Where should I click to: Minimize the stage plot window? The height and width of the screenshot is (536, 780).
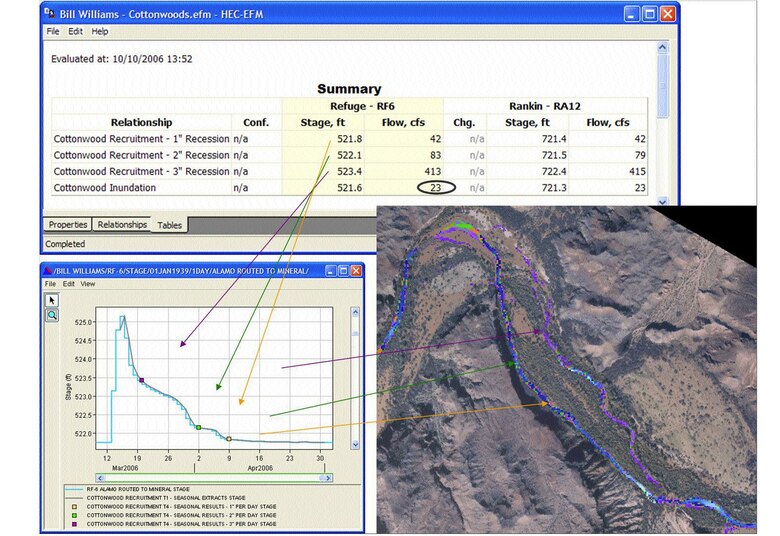(x=331, y=271)
